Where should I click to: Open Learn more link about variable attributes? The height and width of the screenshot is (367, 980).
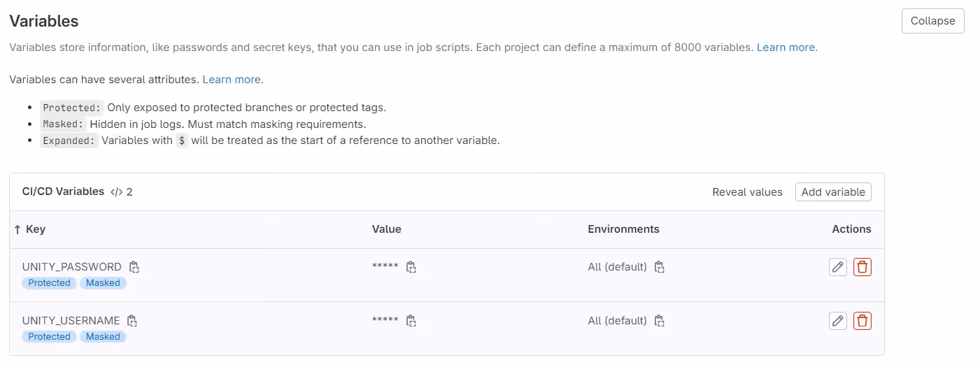tap(233, 80)
